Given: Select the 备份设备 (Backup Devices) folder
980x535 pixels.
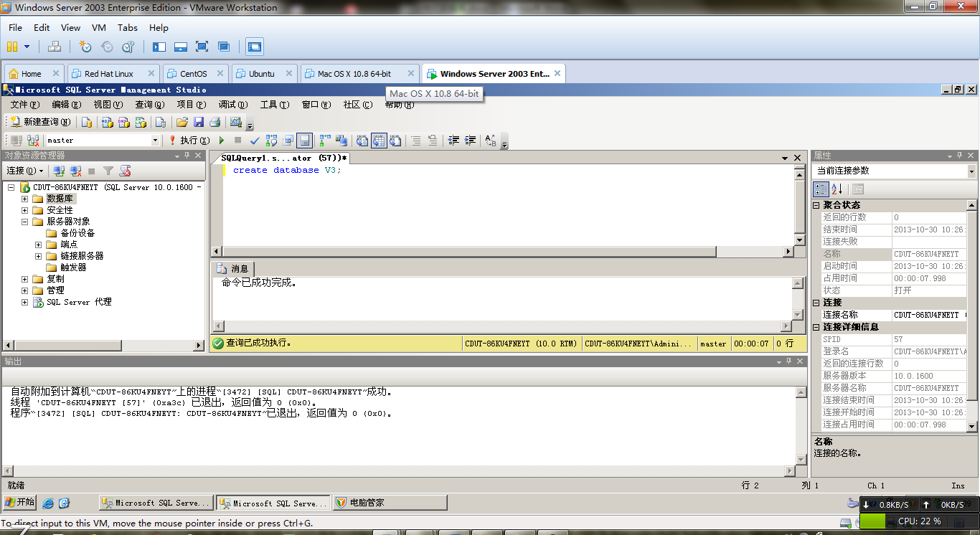Looking at the screenshot, I should [77, 233].
